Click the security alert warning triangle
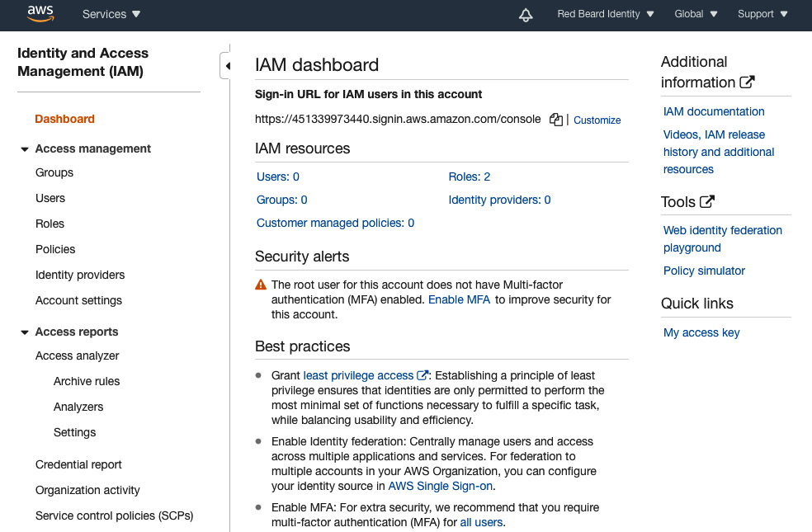The height and width of the screenshot is (532, 812). pos(261,285)
